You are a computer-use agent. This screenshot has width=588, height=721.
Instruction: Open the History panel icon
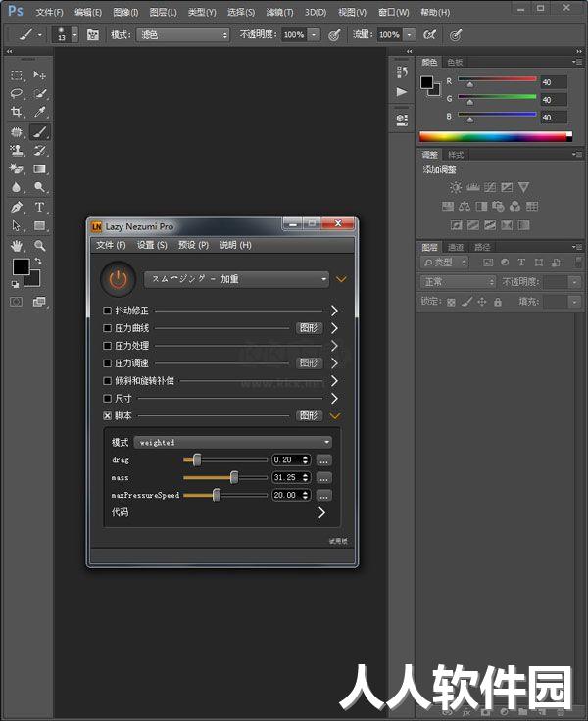(402, 72)
